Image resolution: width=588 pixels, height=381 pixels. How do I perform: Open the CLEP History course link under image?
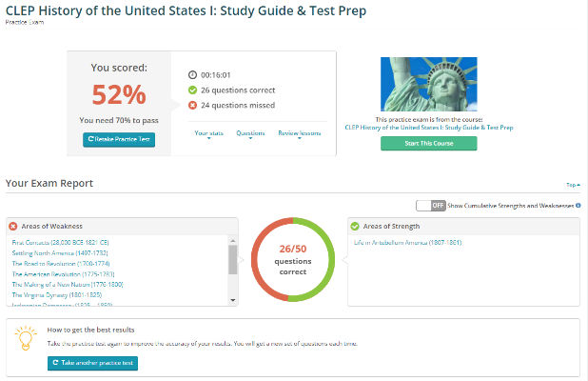428,128
